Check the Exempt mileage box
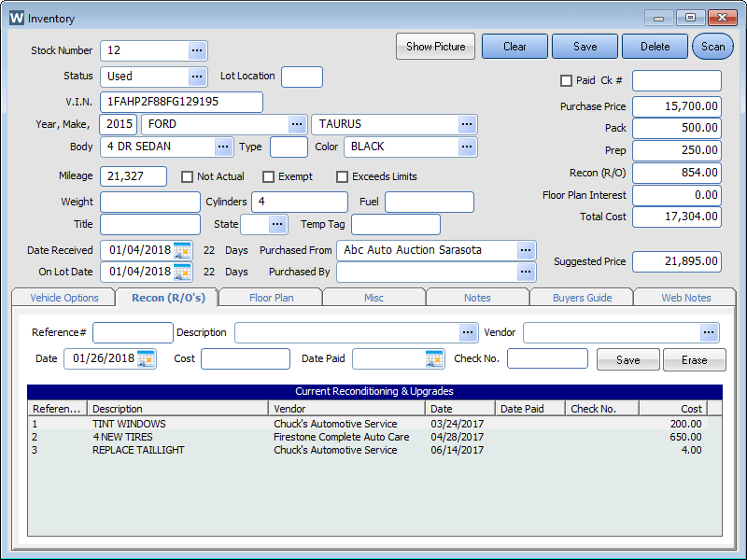 (x=268, y=176)
